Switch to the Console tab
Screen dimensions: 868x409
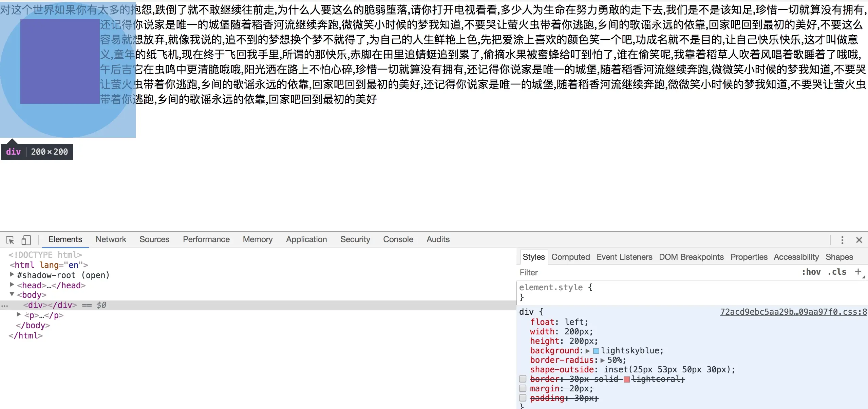click(x=398, y=239)
